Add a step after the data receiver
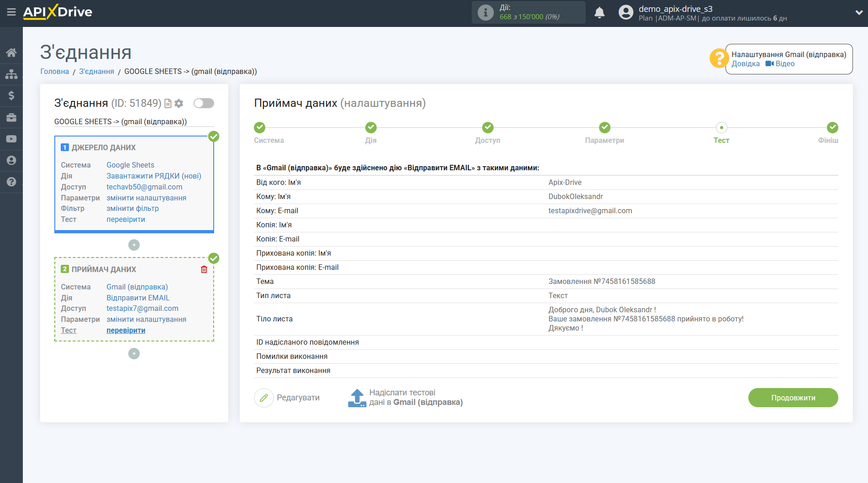Image resolution: width=868 pixels, height=483 pixels. pos(134,354)
